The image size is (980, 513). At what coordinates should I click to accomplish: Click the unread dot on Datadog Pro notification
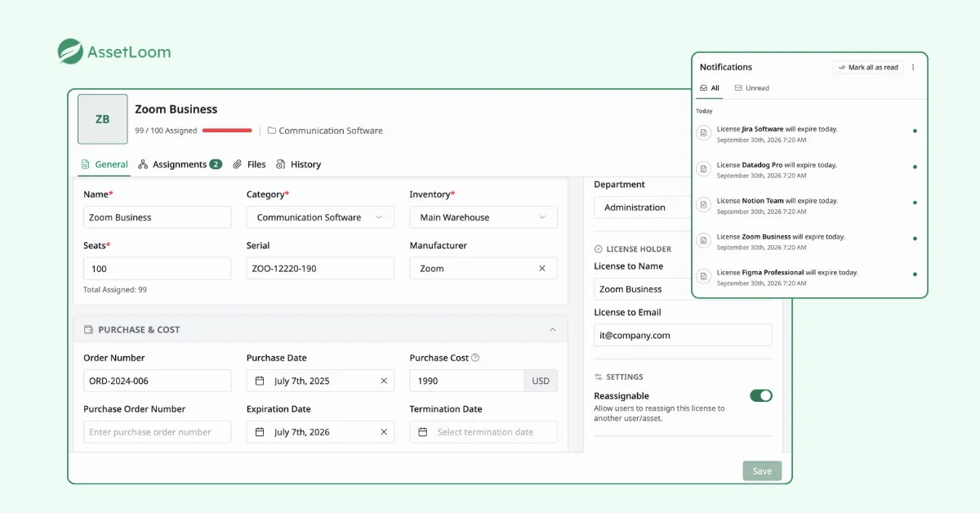click(915, 167)
